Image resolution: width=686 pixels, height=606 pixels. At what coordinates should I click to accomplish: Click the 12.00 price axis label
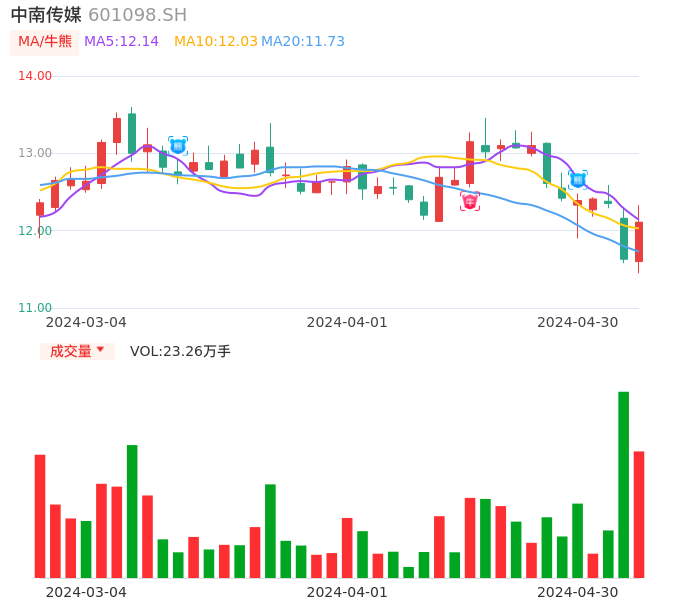pyautogui.click(x=35, y=231)
